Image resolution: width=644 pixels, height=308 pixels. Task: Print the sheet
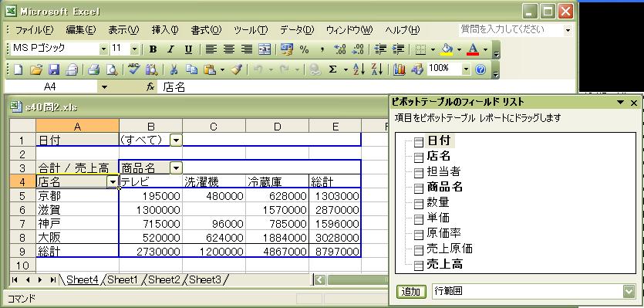point(93,69)
